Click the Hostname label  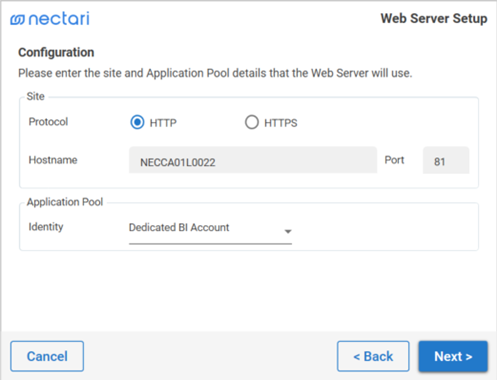53,160
